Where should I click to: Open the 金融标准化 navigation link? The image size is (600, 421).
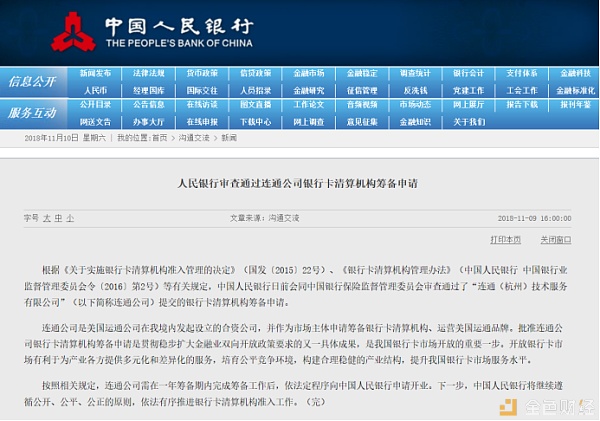[x=576, y=91]
